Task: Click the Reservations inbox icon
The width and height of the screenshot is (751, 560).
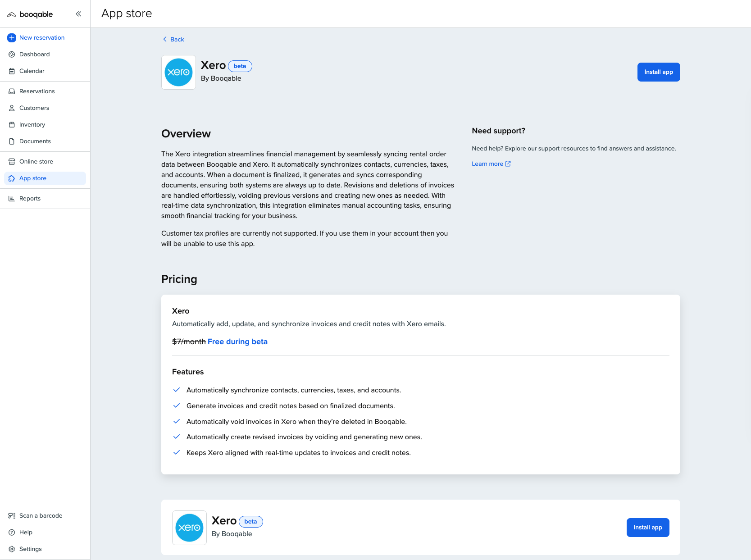Action: click(x=12, y=91)
